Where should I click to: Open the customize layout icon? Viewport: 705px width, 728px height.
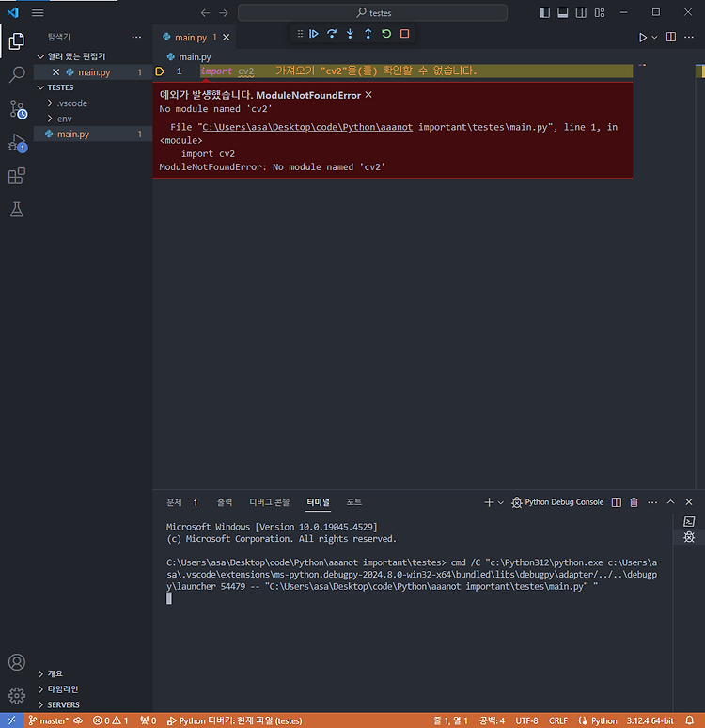click(600, 12)
